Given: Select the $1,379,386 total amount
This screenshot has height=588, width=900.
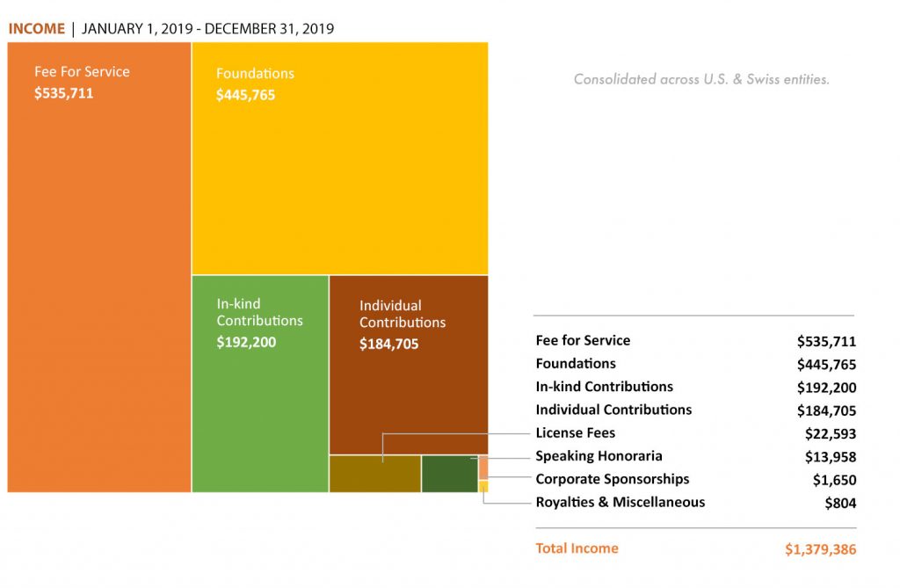Looking at the screenshot, I should (820, 549).
